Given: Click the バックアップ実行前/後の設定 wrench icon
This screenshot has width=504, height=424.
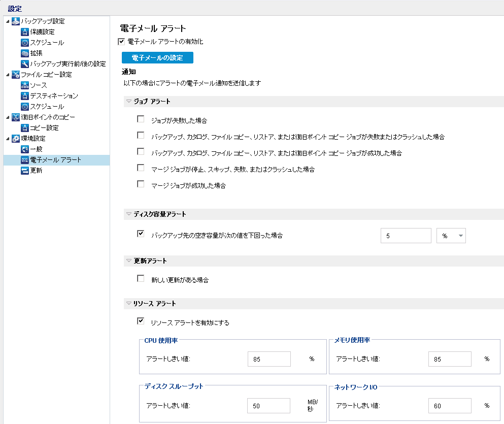Looking at the screenshot, I should [x=25, y=64].
